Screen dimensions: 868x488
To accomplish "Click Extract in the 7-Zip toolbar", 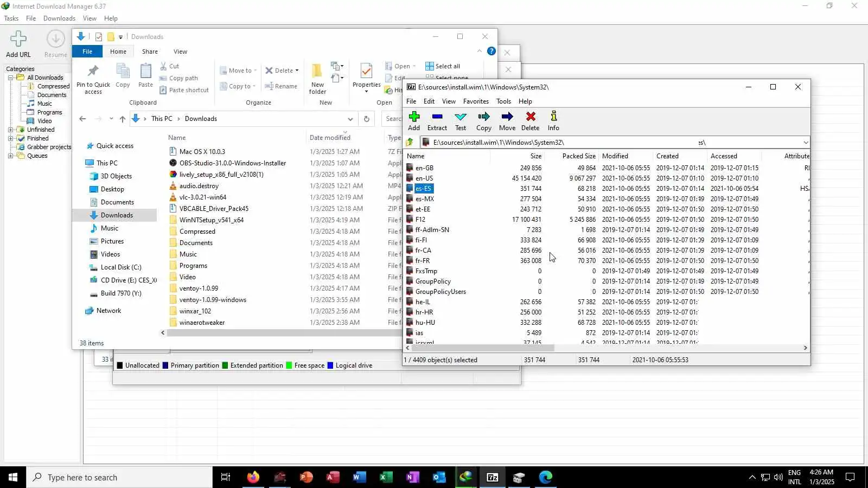I will [x=437, y=121].
